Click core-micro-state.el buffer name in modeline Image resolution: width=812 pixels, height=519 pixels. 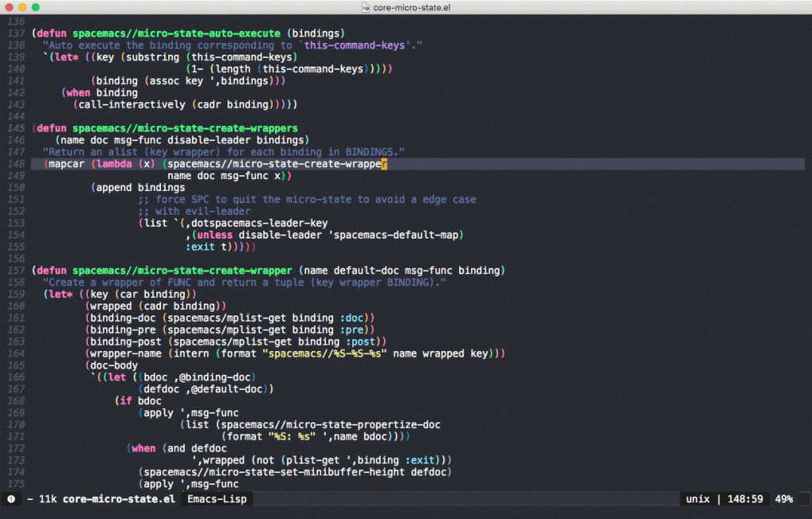(119, 498)
